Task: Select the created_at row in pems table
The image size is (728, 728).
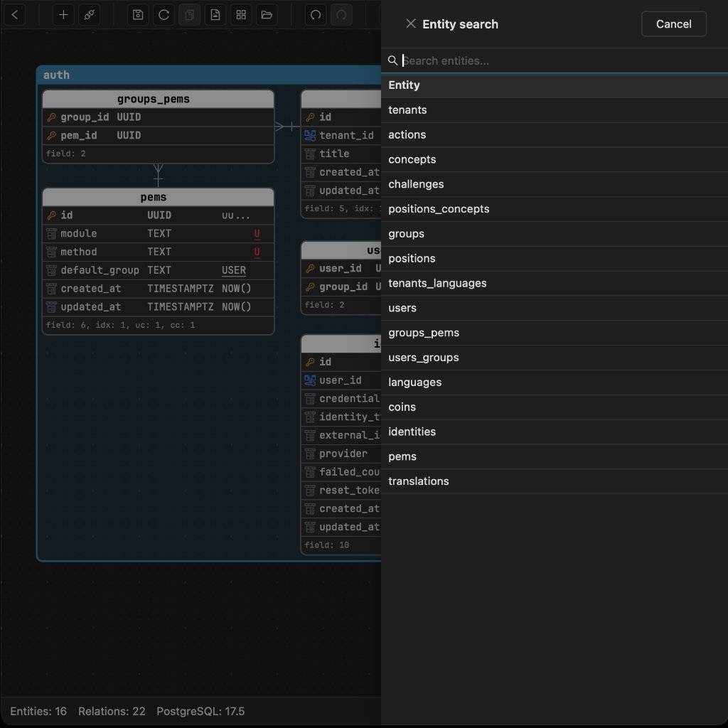Action: (158, 289)
